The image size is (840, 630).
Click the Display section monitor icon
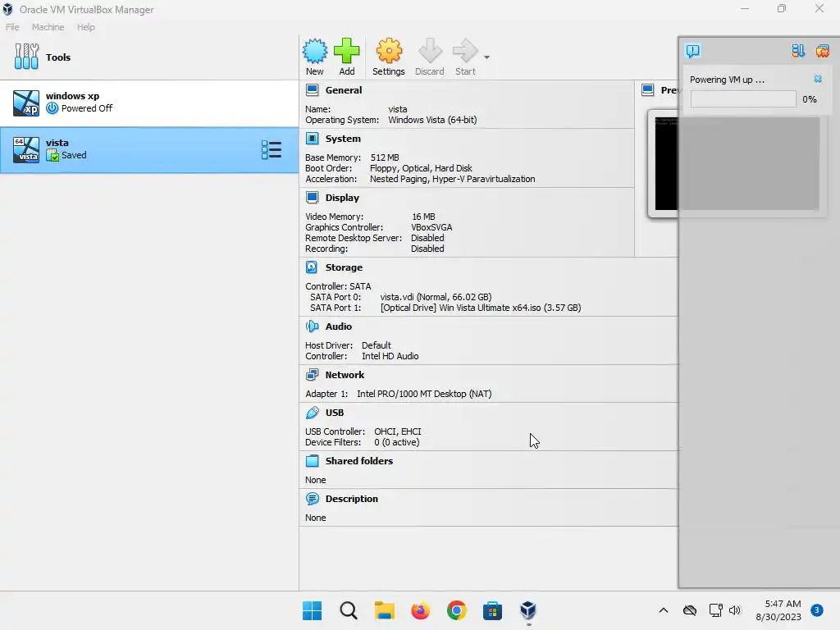[x=313, y=198]
